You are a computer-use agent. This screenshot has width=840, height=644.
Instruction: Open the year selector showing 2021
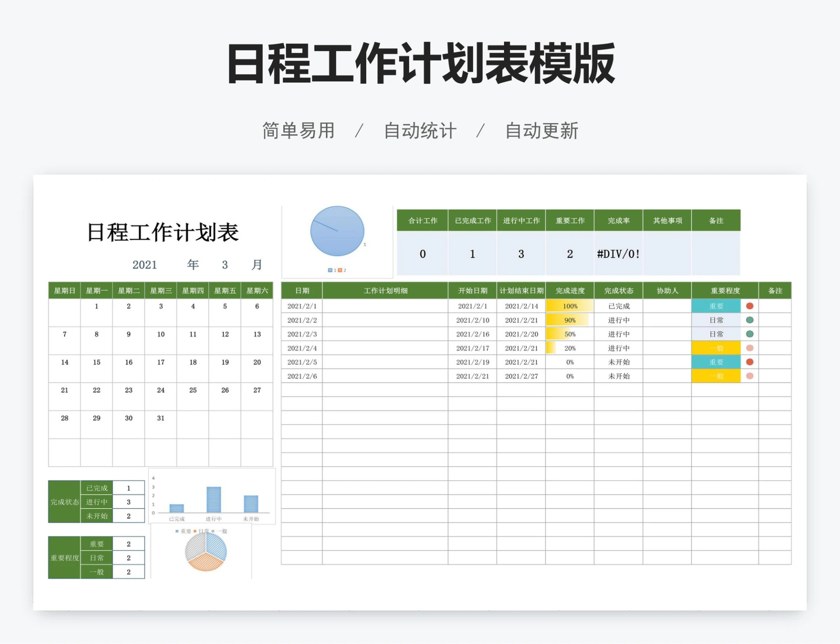pyautogui.click(x=145, y=264)
